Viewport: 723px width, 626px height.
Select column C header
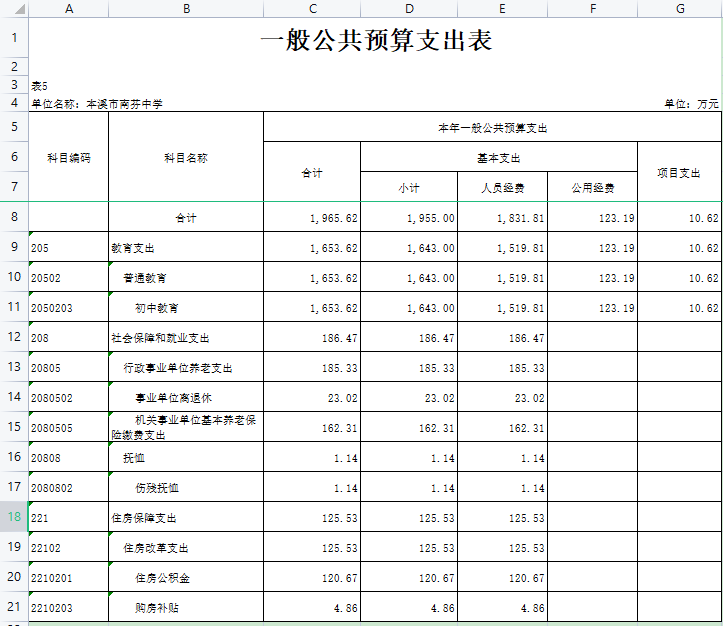312,9
